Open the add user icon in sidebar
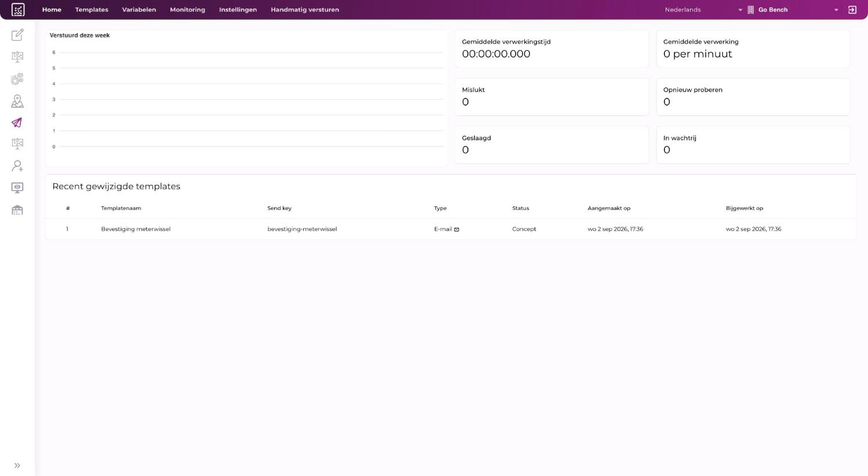Image resolution: width=868 pixels, height=476 pixels. click(x=17, y=166)
